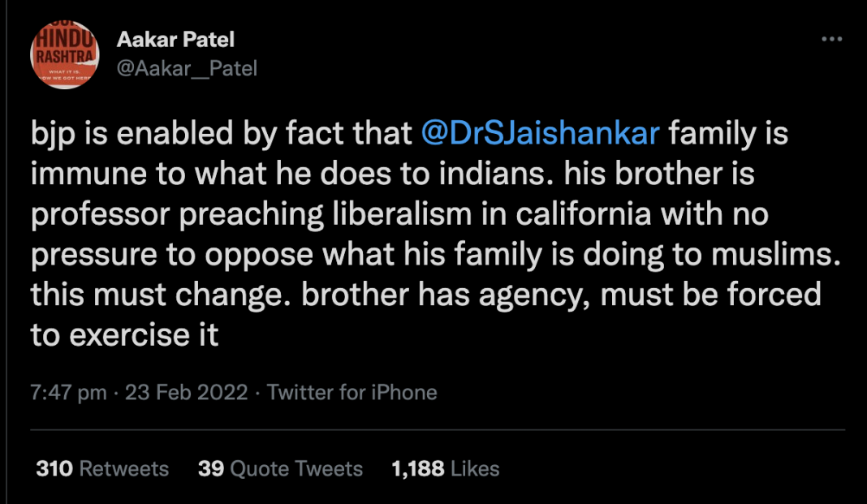The width and height of the screenshot is (867, 504).
Task: Click the @Aakar__Patel handle
Action: pos(187,69)
